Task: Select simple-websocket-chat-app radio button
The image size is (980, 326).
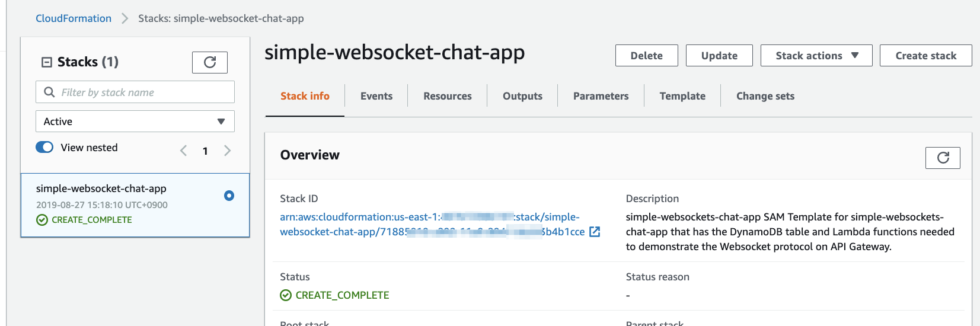Action: coord(229,196)
